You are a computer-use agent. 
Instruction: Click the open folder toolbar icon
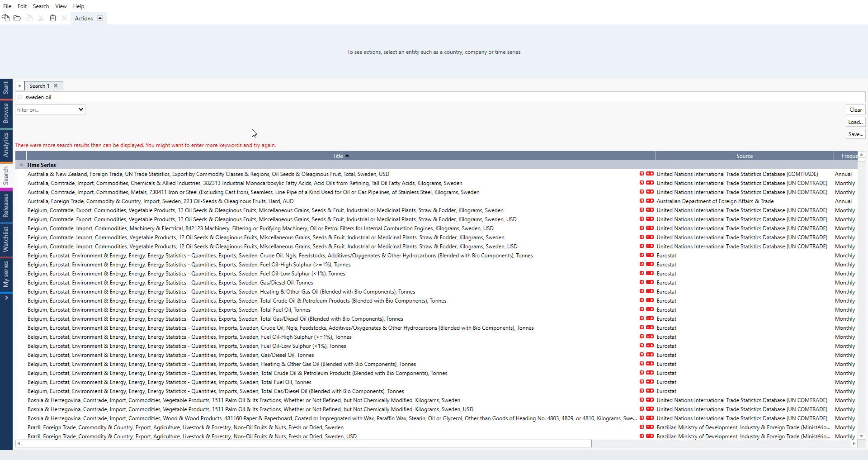click(x=17, y=18)
